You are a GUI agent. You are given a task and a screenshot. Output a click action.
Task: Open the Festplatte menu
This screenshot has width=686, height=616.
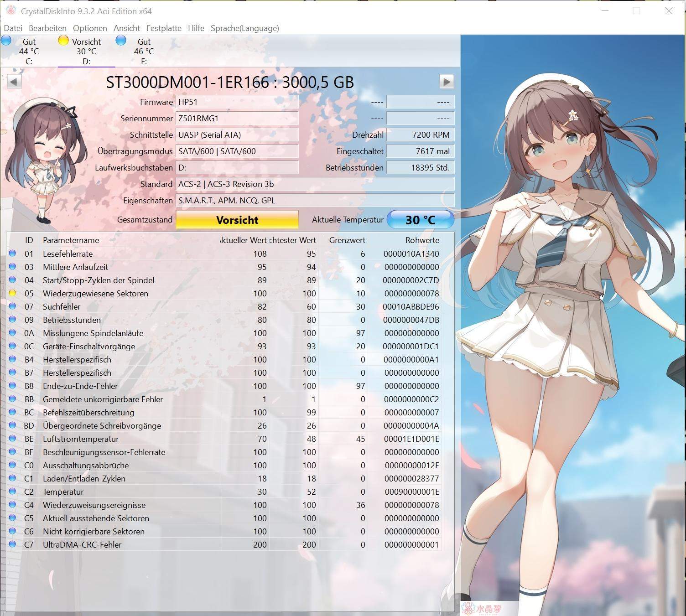pos(164,28)
